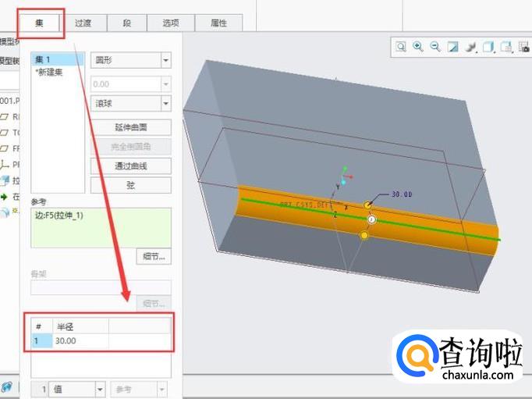The image size is (532, 399).
Task: Open the saved orientations icon
Action: pos(506,47)
